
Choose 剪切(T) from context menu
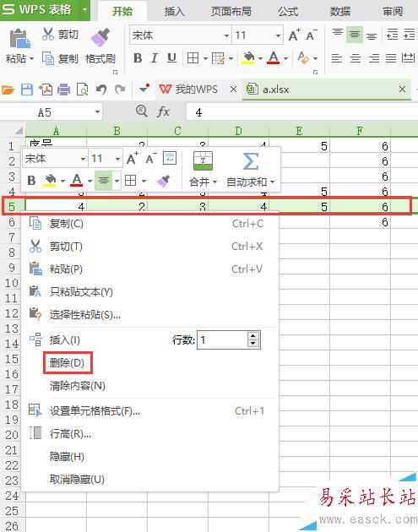pos(151,247)
